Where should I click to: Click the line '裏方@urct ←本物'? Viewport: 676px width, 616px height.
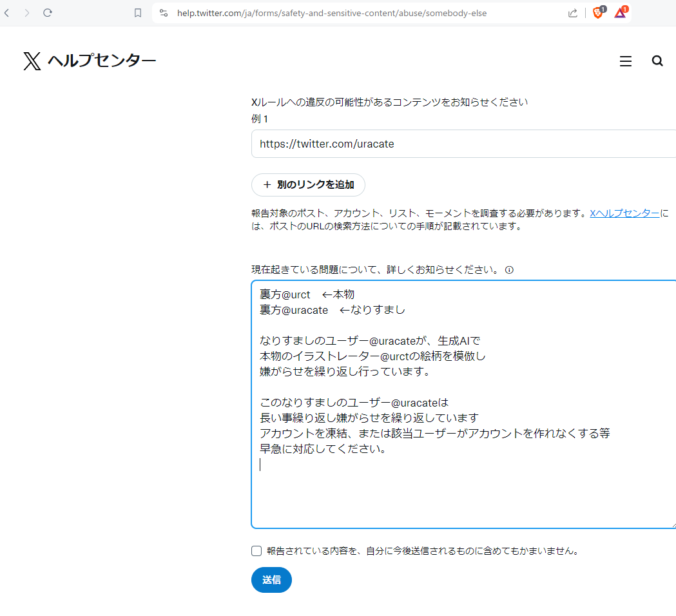307,294
